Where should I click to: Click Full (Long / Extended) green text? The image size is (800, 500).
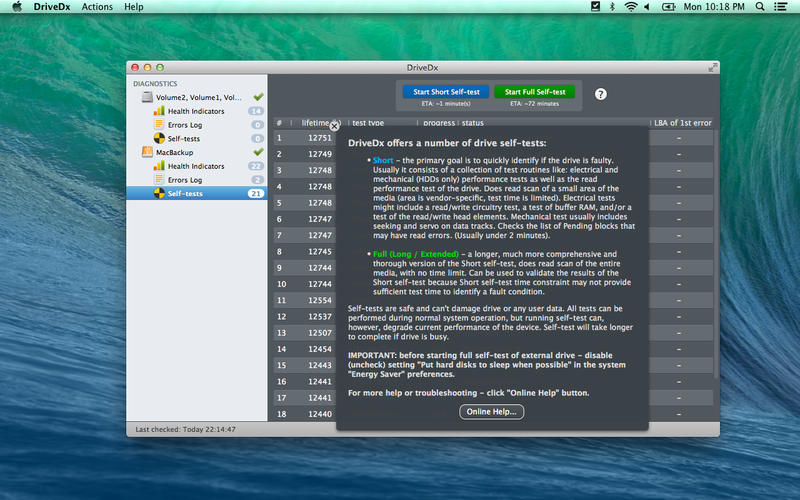pyautogui.click(x=415, y=254)
